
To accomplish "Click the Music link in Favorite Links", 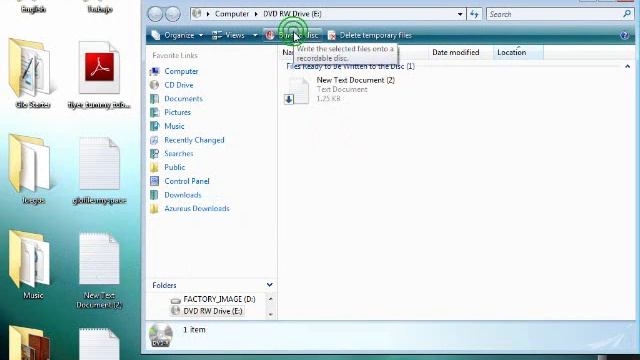I will [174, 126].
